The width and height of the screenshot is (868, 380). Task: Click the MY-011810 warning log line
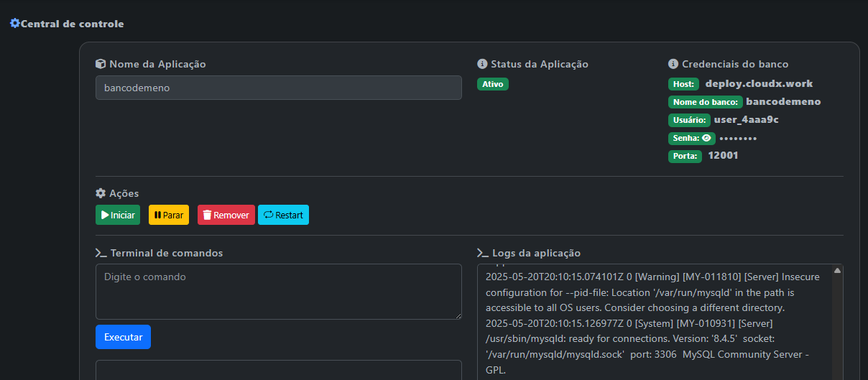click(652, 292)
